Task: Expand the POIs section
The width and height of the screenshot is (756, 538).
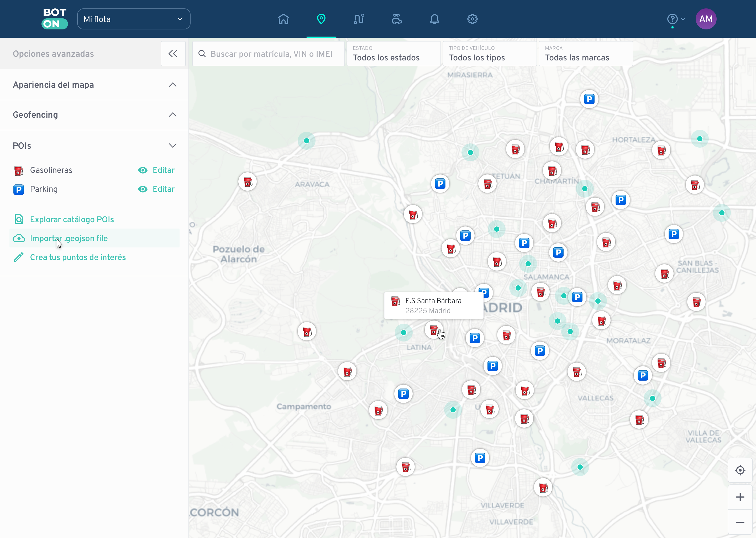Action: (x=172, y=146)
